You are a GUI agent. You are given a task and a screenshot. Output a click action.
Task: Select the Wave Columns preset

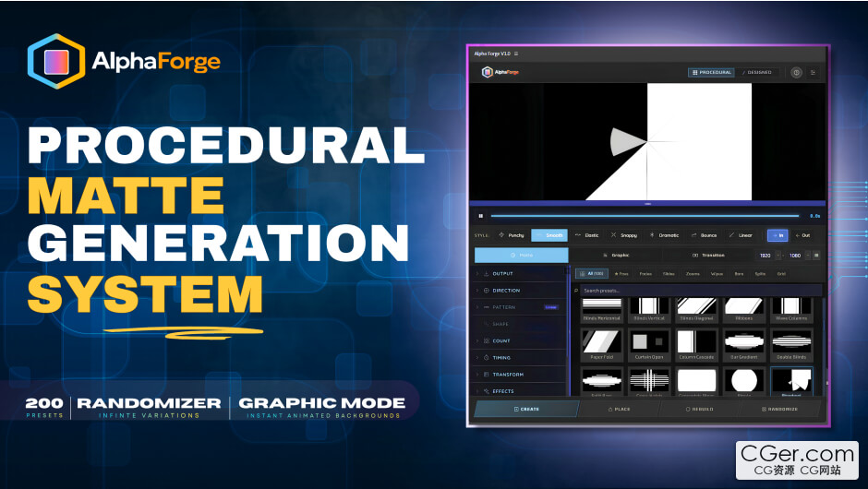(791, 310)
